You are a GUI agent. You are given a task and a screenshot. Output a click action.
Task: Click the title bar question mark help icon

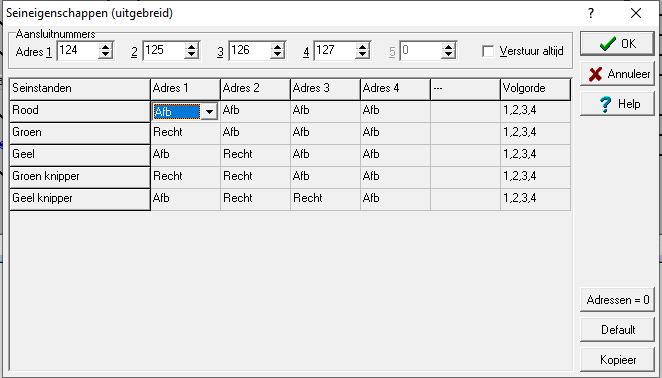591,13
